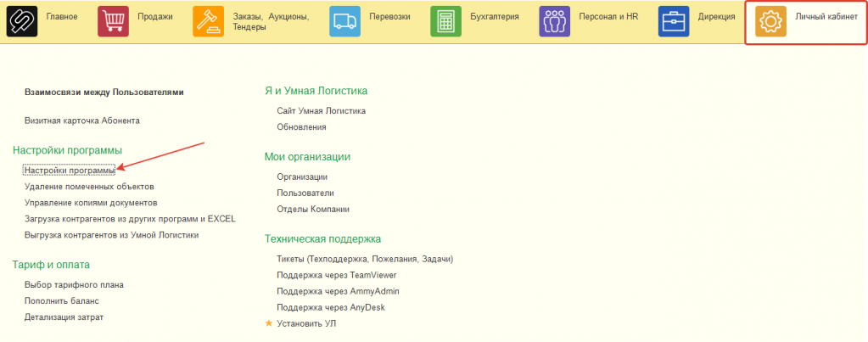Click the Мои организации heading
Viewport: 868px width, 342px height.
(307, 157)
